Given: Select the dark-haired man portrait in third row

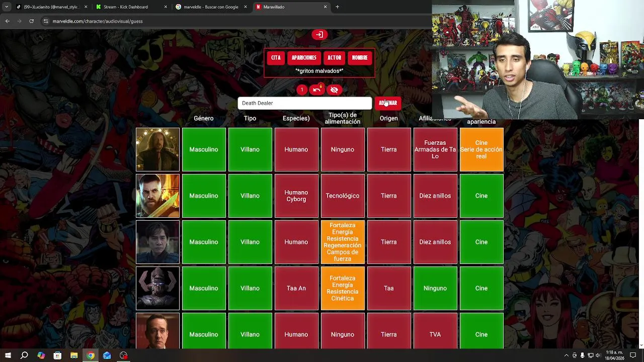Looking at the screenshot, I should pos(157,242).
